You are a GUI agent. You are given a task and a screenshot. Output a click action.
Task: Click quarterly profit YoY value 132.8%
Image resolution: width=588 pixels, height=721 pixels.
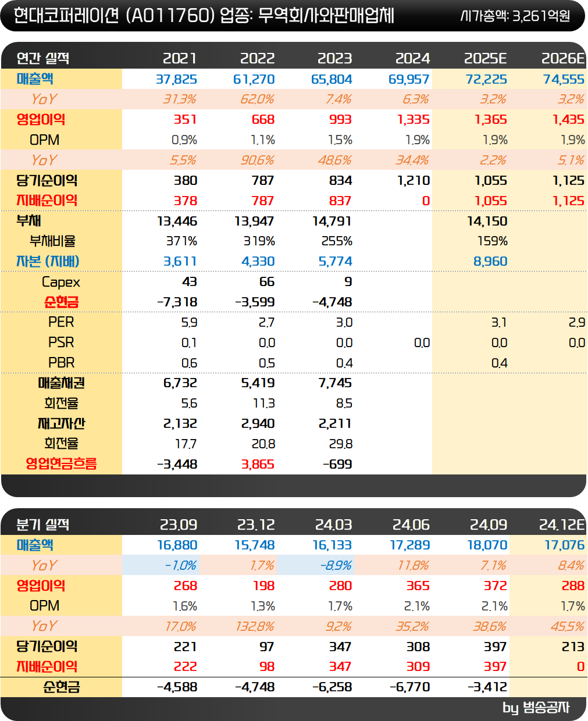(x=255, y=627)
